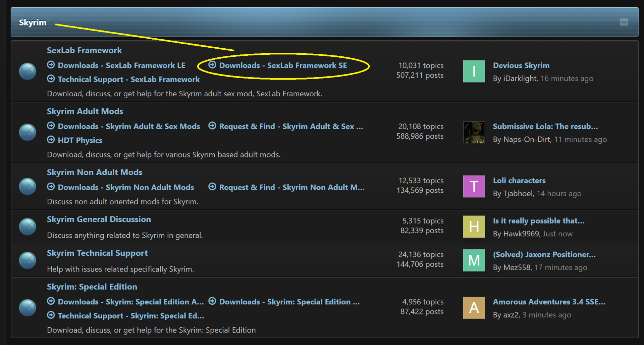The image size is (644, 345).
Task: Open the latest topic Devious Skyrim
Action: [x=521, y=65]
